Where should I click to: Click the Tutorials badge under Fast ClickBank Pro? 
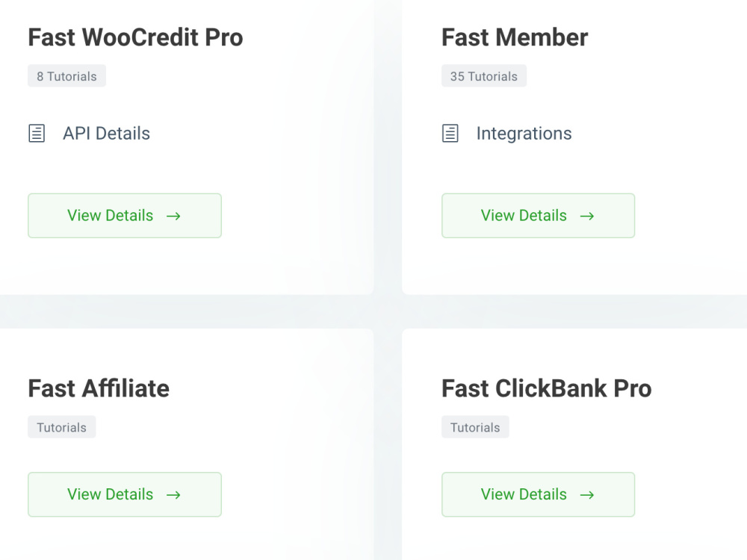coord(475,427)
